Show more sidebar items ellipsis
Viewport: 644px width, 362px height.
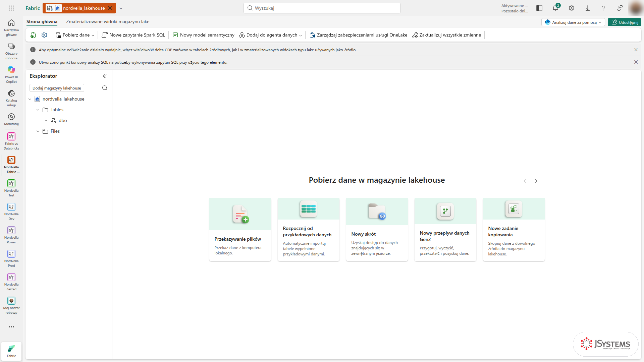pos(11,327)
